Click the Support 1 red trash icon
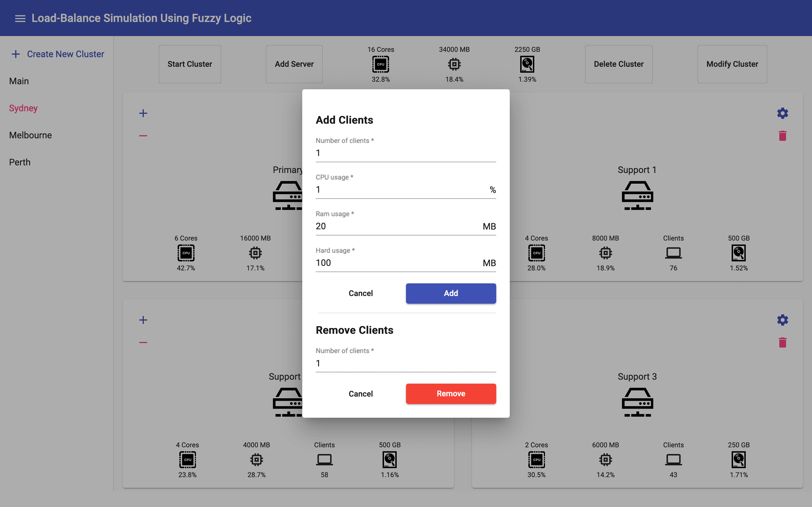 pyautogui.click(x=782, y=136)
